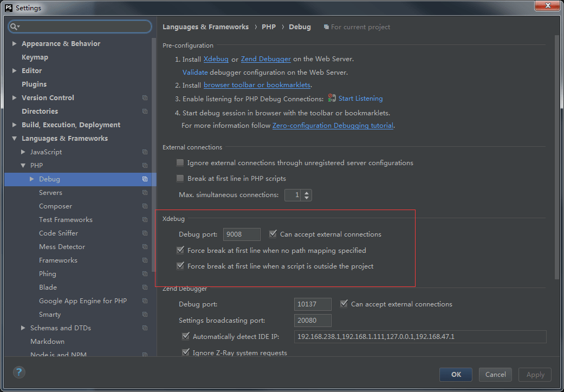Click project-level icon next to PHP row
The image size is (564, 392).
coord(145,166)
